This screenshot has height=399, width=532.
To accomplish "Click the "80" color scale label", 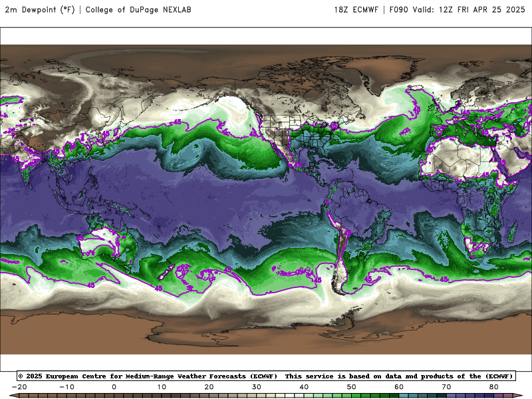I will pos(494,387).
